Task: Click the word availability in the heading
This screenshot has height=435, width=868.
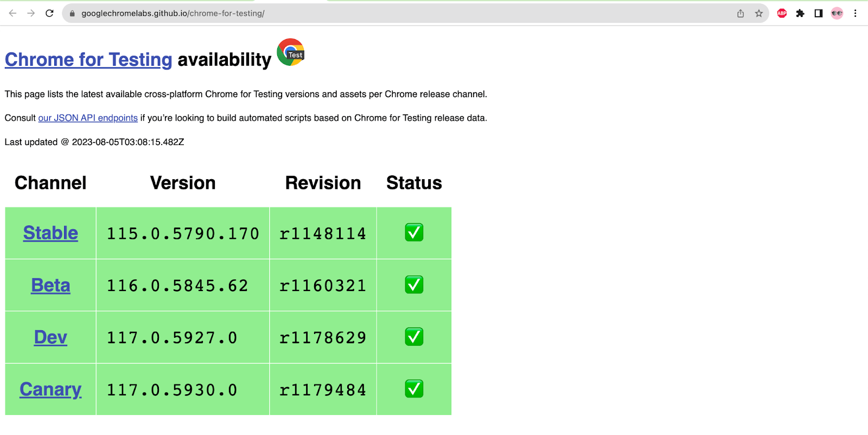Action: pyautogui.click(x=224, y=60)
